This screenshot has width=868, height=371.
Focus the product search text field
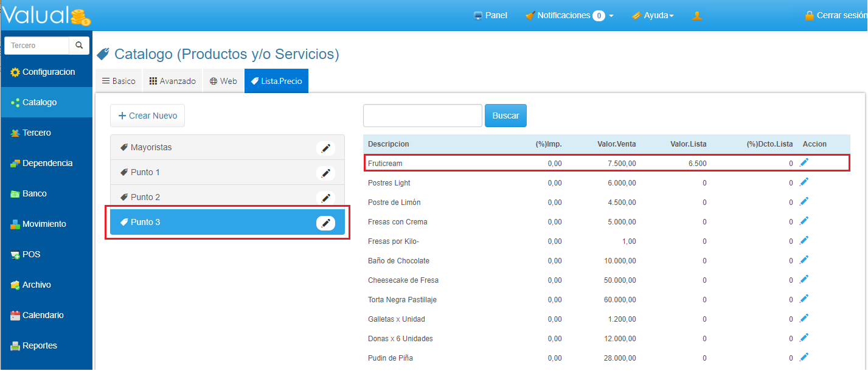(422, 116)
